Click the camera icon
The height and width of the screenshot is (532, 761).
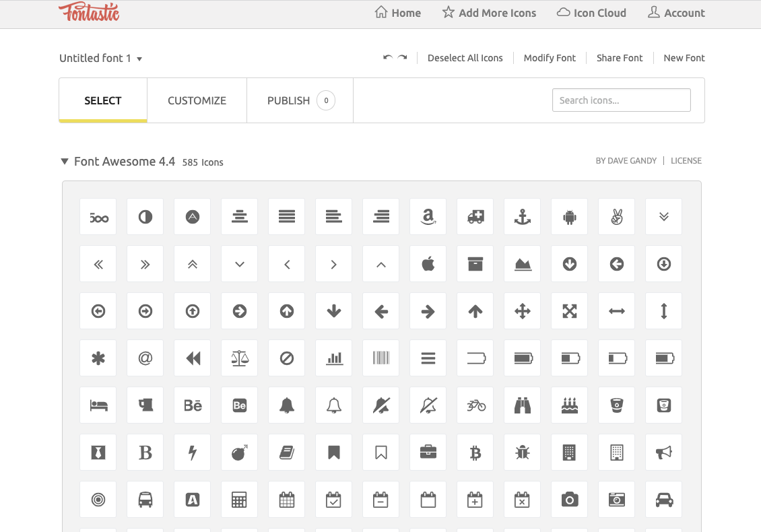point(569,499)
